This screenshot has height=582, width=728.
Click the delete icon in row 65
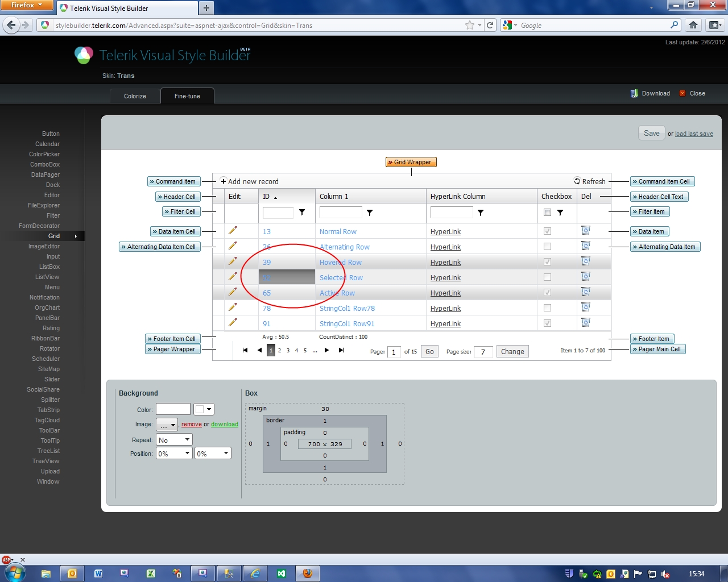585,292
